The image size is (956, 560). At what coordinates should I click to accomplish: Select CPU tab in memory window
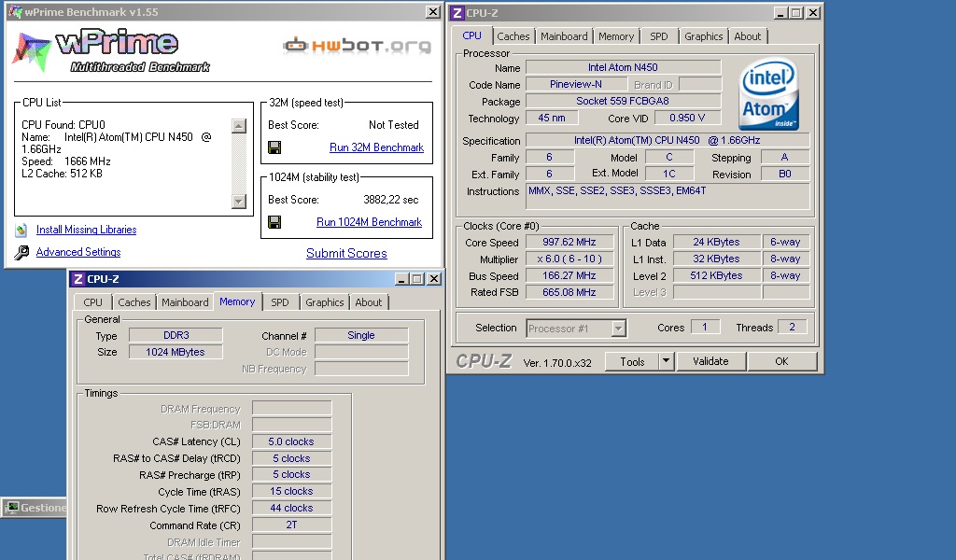pos(92,302)
